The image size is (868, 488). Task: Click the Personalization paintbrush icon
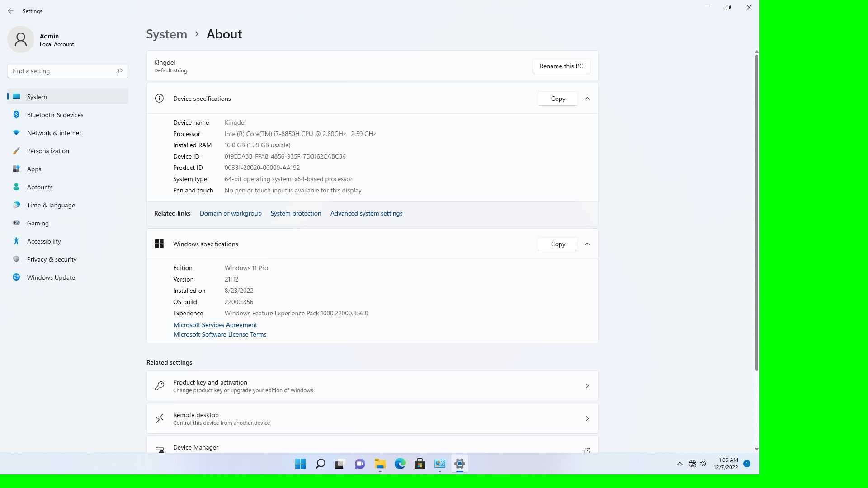coord(16,150)
